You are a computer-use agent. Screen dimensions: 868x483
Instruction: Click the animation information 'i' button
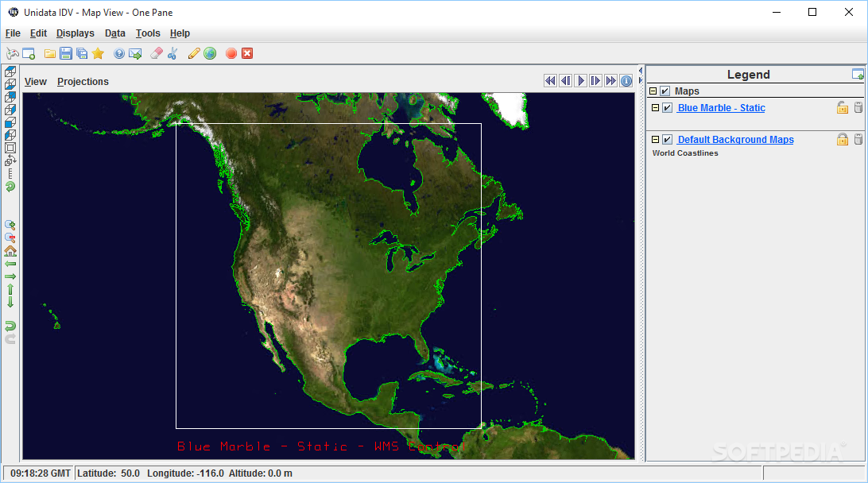click(x=626, y=81)
